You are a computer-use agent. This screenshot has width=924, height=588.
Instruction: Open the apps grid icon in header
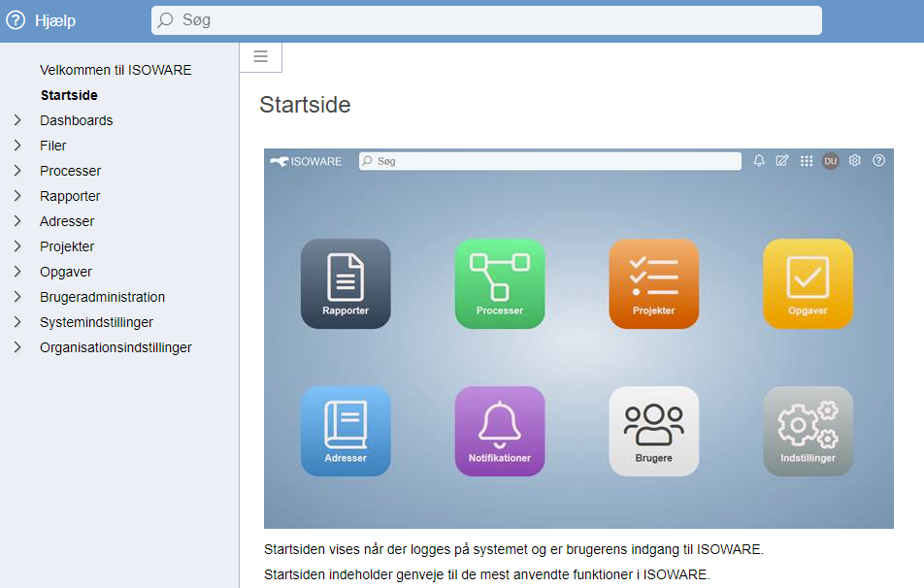coord(807,161)
